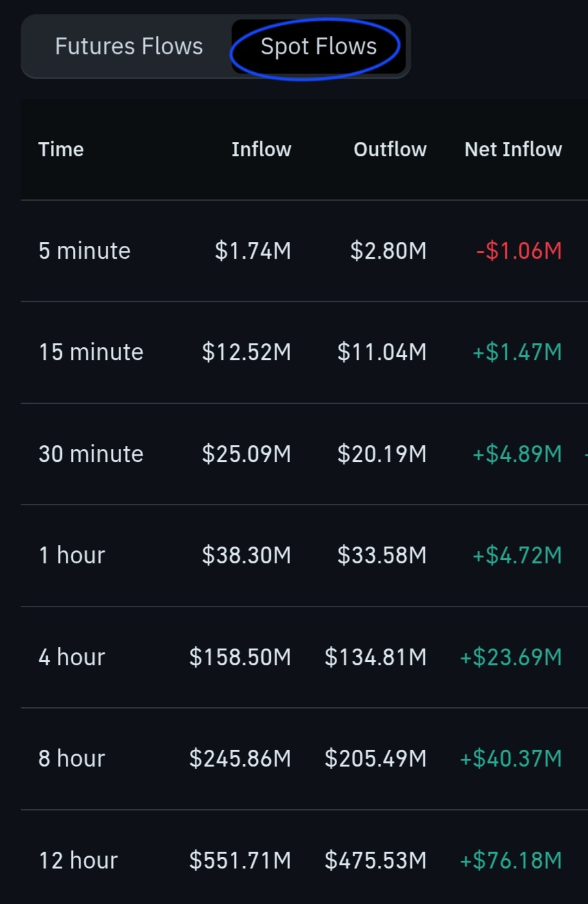Switch to the Futures Flows tab

pos(128,46)
